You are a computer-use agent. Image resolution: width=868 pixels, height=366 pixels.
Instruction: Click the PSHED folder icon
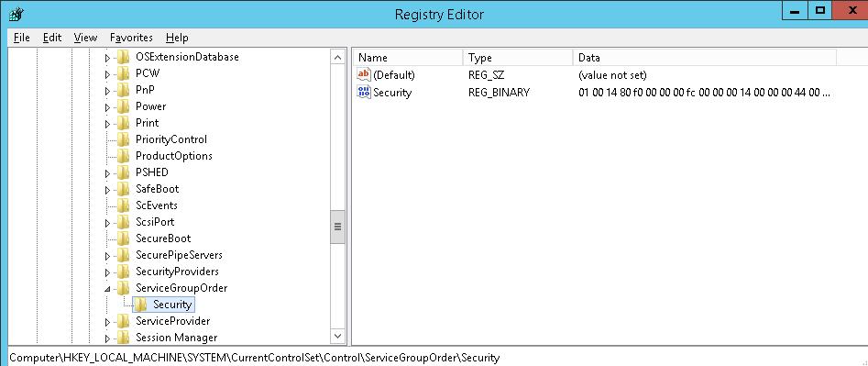click(x=124, y=172)
